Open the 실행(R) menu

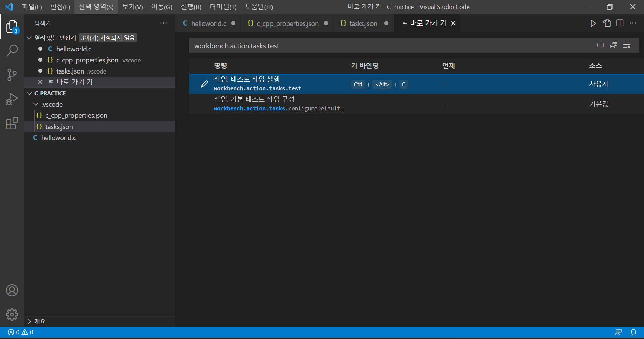pyautogui.click(x=191, y=7)
